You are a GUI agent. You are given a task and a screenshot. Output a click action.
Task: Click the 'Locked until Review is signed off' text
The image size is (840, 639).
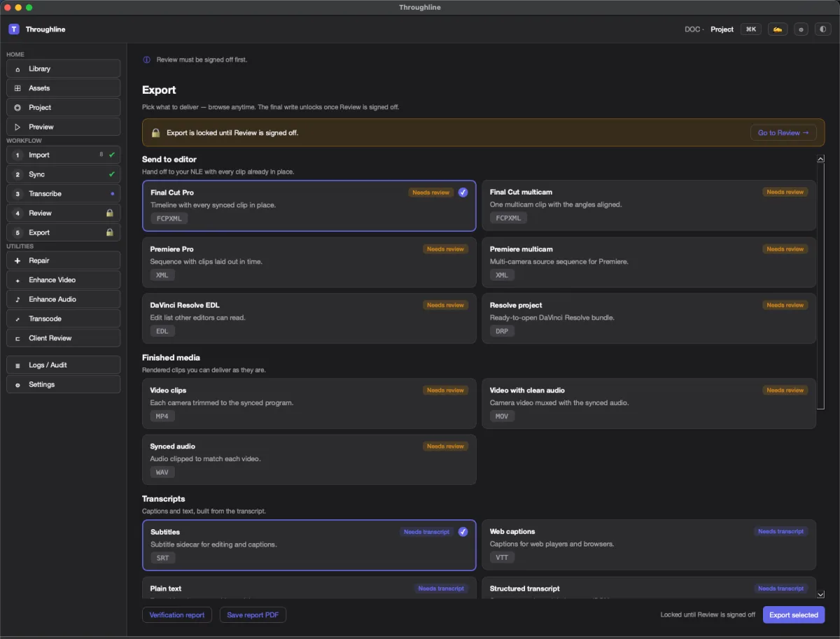708,615
